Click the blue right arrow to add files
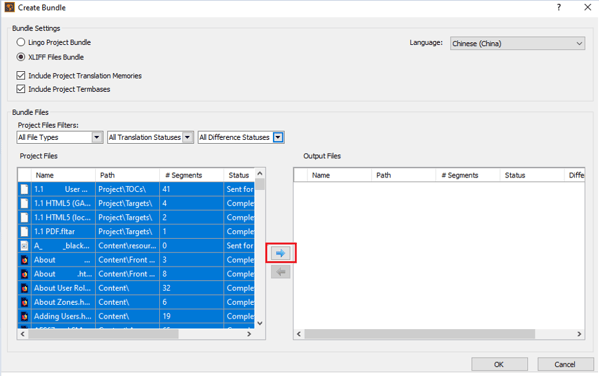 click(x=280, y=253)
